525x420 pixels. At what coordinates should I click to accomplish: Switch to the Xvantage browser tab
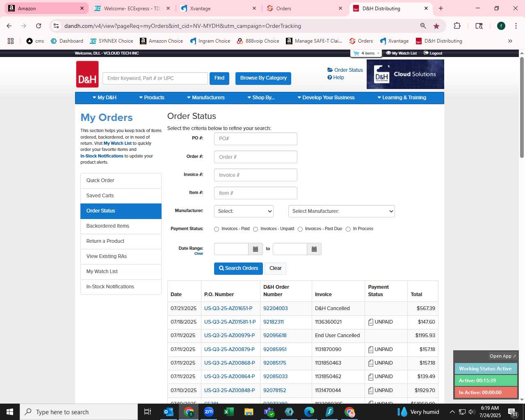point(218,8)
